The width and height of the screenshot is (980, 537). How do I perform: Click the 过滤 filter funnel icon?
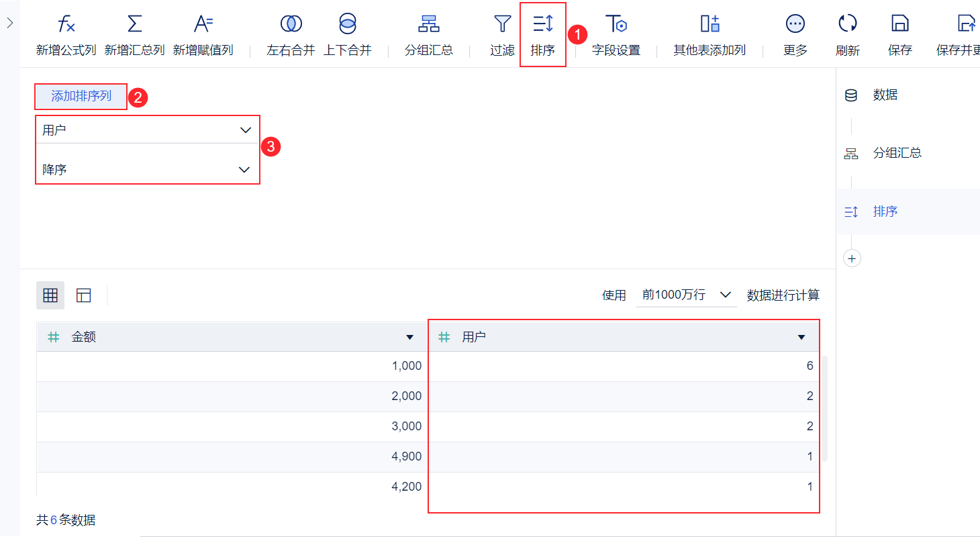pyautogui.click(x=502, y=25)
